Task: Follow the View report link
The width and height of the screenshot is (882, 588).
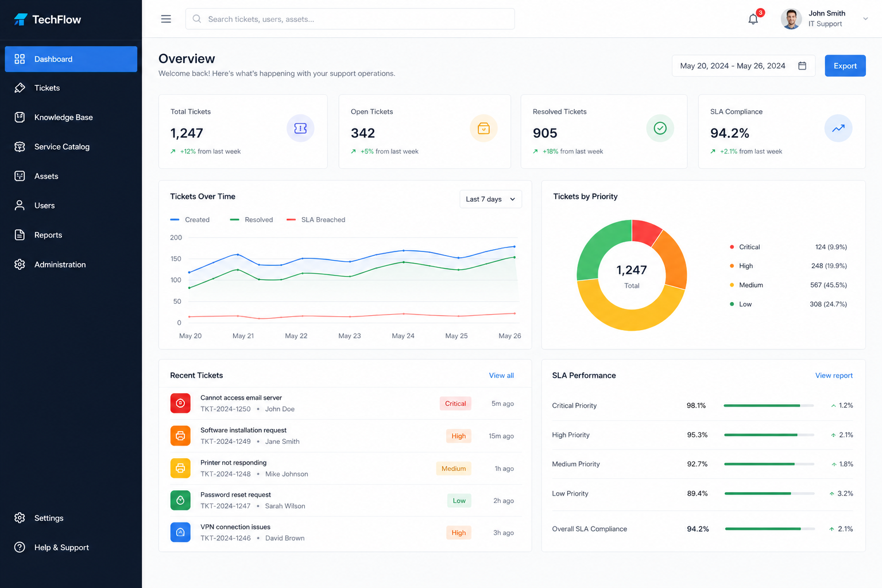Action: 834,376
